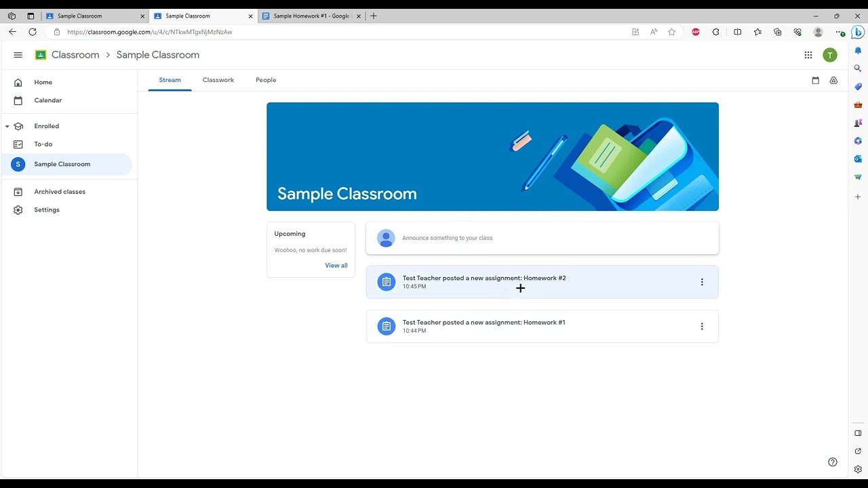Open Browser essentials heart icon
Image resolution: width=868 pixels, height=488 pixels.
797,32
